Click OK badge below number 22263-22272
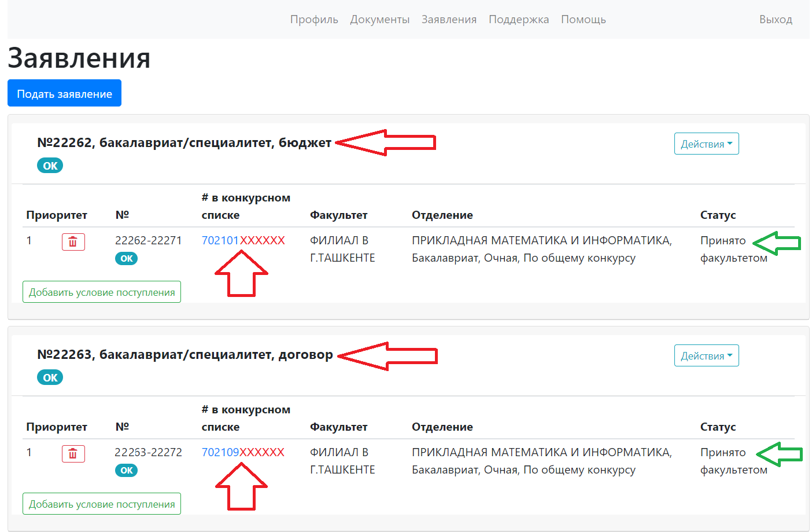 pyautogui.click(x=127, y=471)
